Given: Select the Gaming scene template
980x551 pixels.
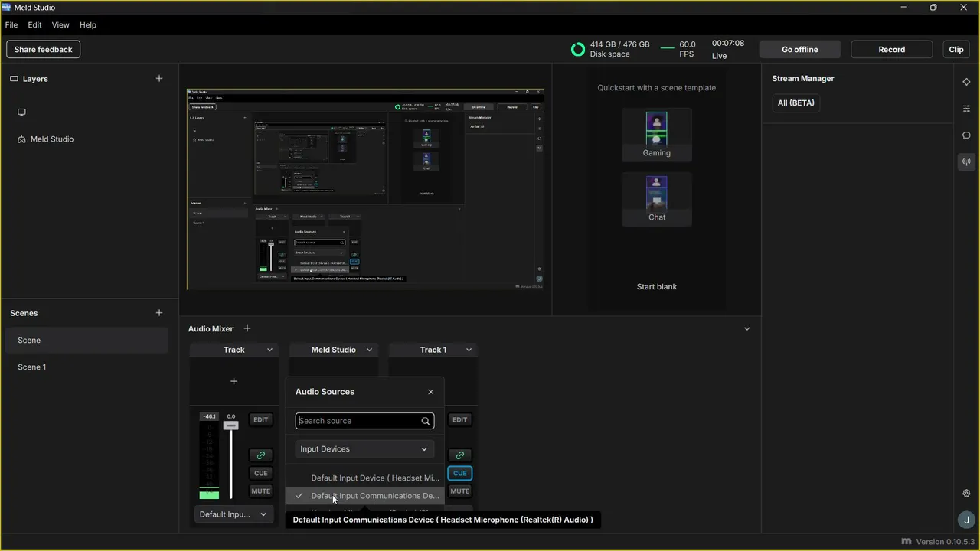Looking at the screenshot, I should (x=657, y=135).
